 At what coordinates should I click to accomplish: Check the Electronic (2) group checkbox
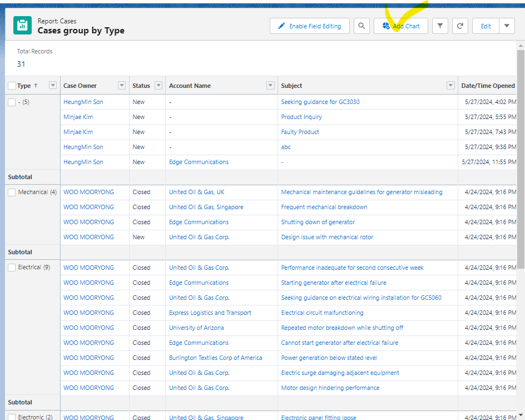click(12, 417)
